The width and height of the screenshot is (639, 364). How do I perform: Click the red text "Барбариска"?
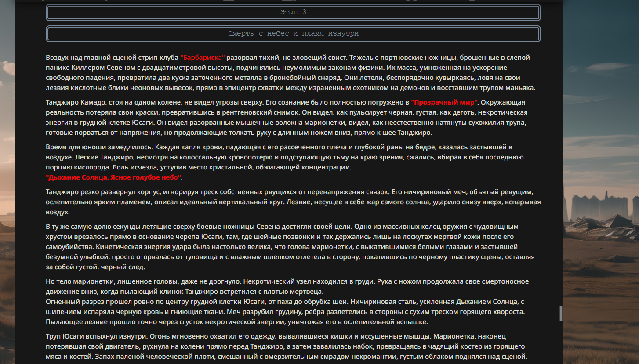point(203,58)
